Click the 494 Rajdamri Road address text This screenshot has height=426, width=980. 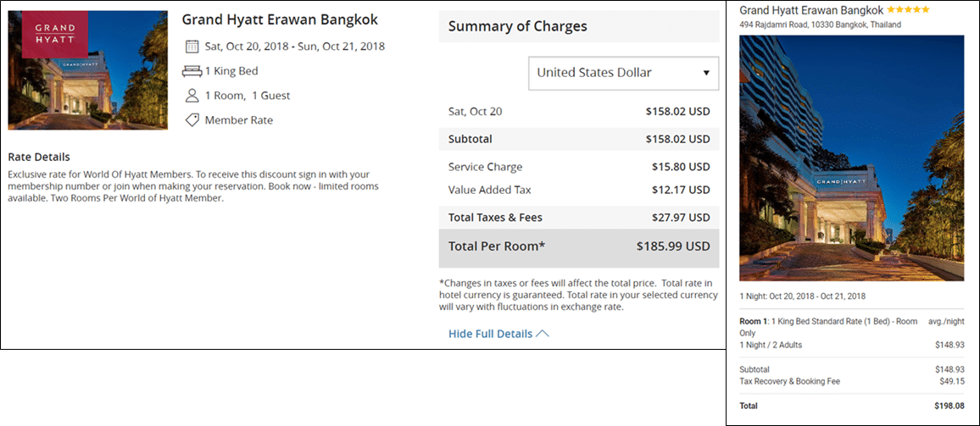coord(820,25)
